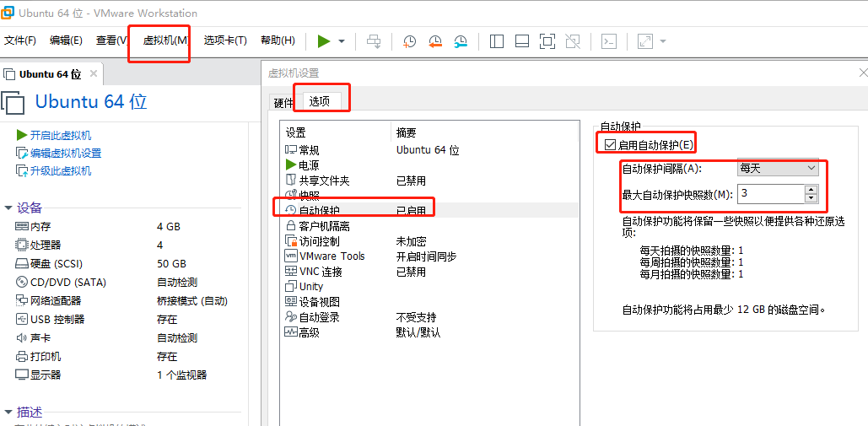Select 客户机隔离 in settings list
Screen dimensions: 868x426
point(430,226)
